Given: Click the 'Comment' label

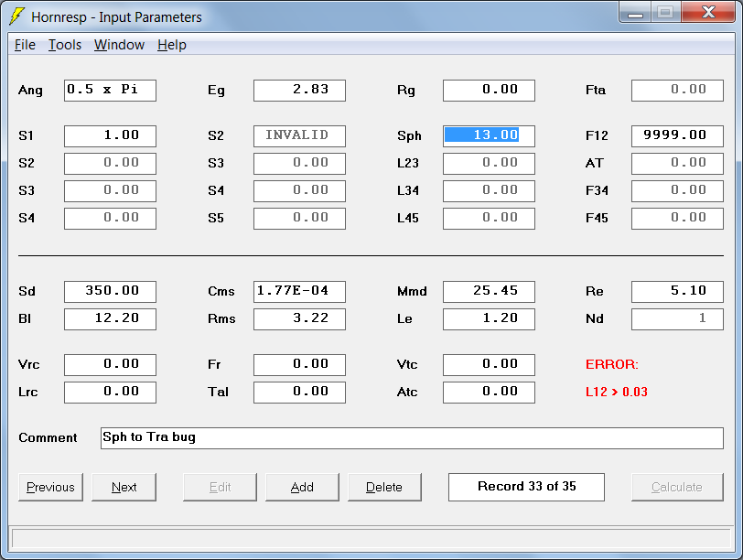Looking at the screenshot, I should (x=48, y=437).
